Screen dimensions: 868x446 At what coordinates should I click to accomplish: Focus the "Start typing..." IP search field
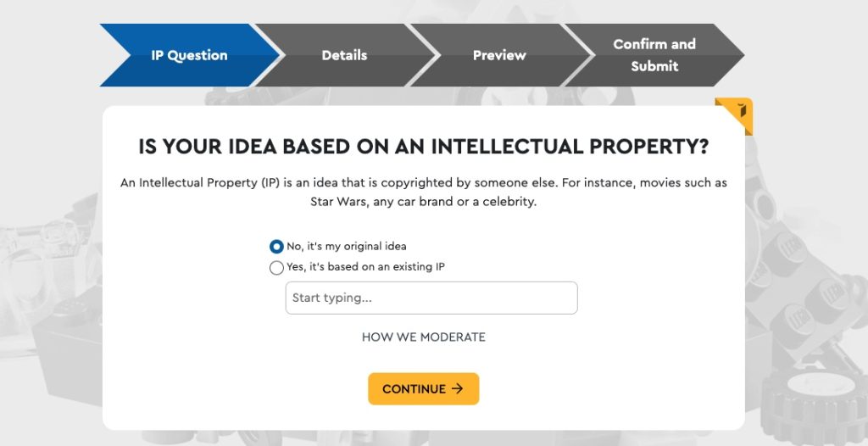(x=431, y=298)
